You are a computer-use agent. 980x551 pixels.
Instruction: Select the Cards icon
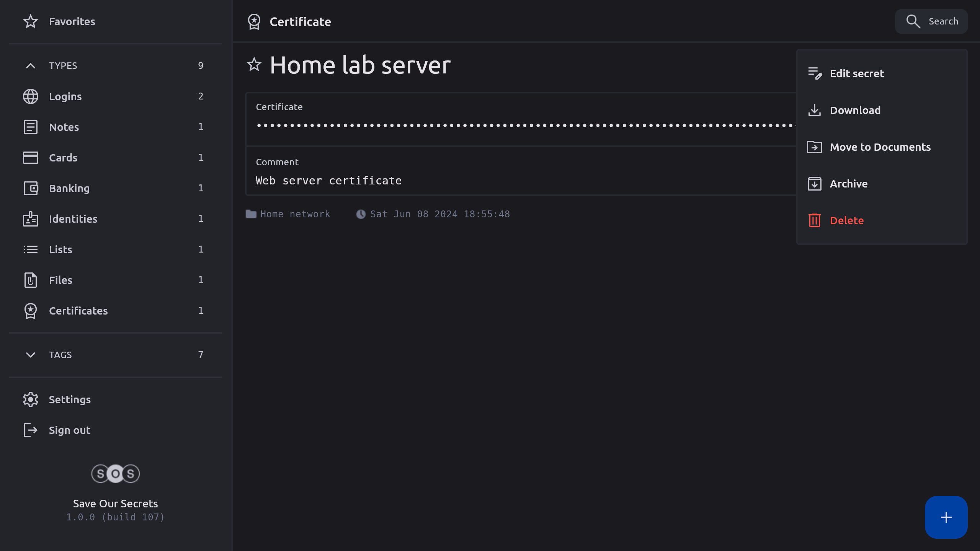31,158
